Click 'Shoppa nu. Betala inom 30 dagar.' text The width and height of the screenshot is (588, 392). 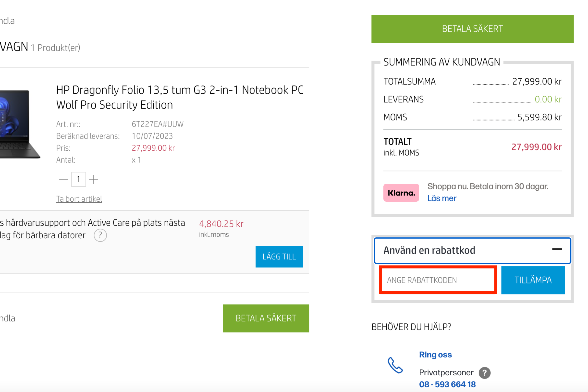click(488, 186)
